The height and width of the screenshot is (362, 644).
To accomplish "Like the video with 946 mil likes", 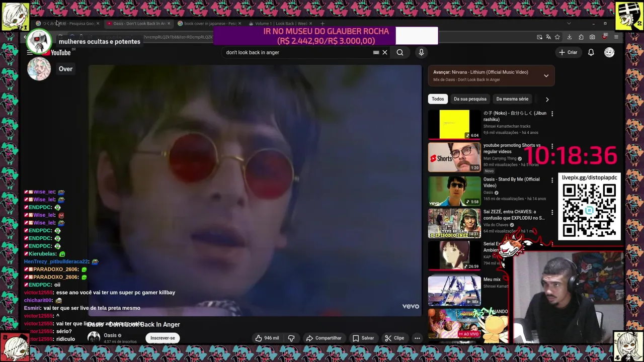I will click(267, 338).
